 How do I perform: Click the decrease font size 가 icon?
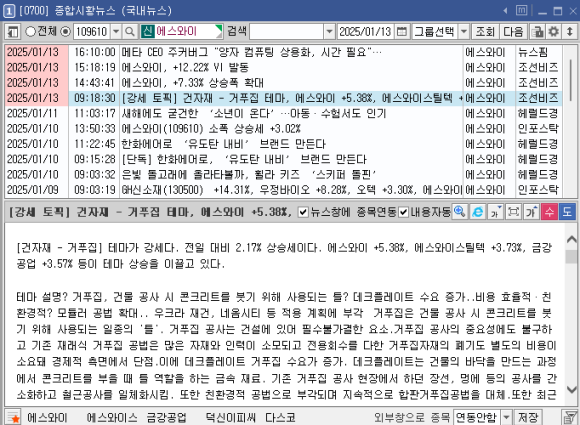(495, 212)
